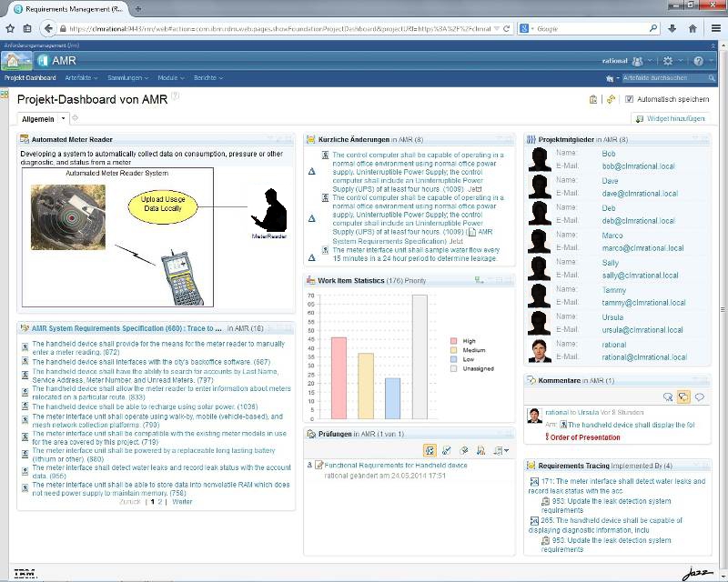
Task: Go to page 2 of trace list
Action: point(160,502)
